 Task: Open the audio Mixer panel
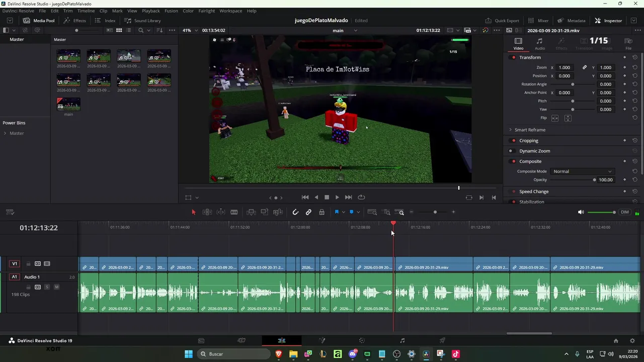click(x=538, y=21)
